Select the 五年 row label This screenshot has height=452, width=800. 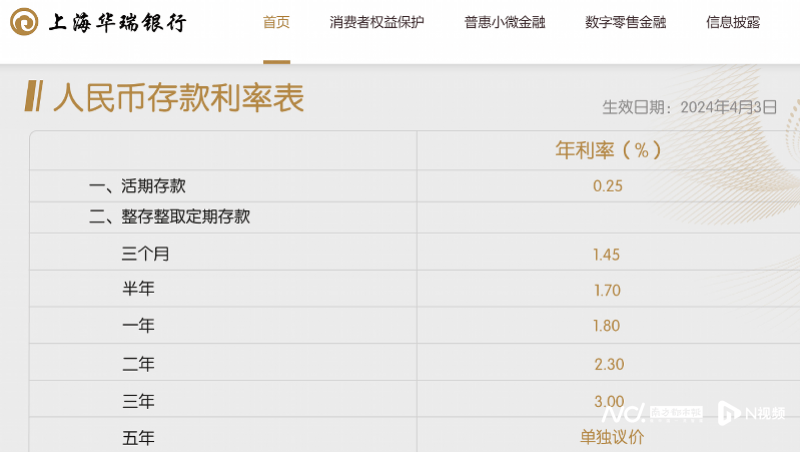coord(138,438)
